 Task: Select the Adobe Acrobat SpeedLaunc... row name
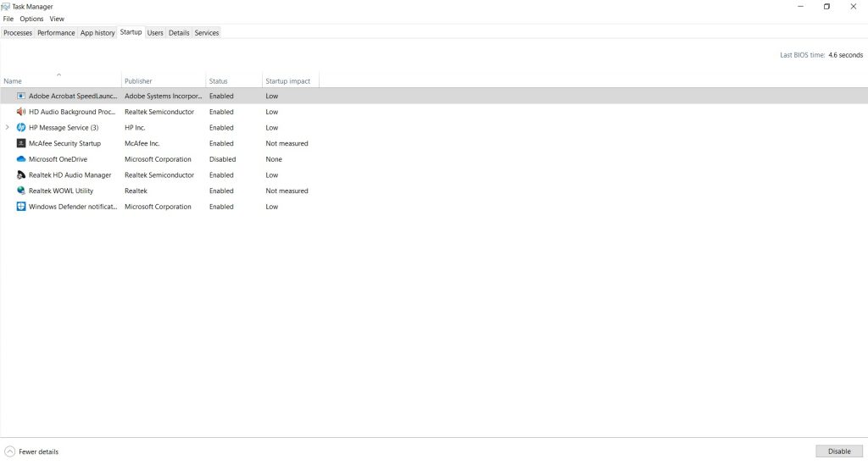(x=73, y=96)
